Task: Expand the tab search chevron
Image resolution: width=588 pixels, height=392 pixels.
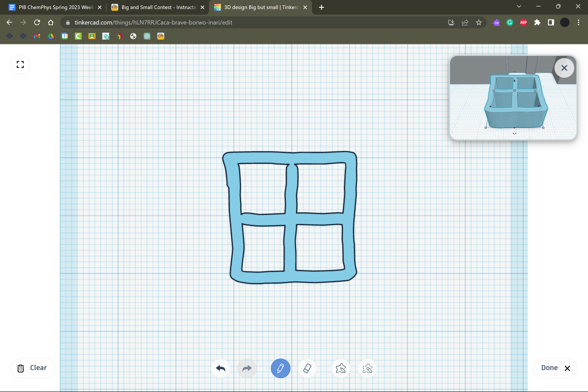Action: 519,6
